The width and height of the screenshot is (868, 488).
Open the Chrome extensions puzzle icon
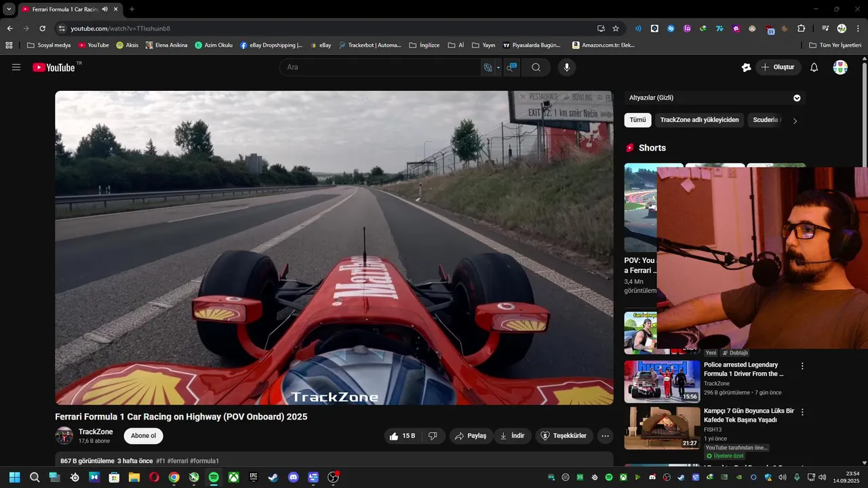tap(802, 28)
